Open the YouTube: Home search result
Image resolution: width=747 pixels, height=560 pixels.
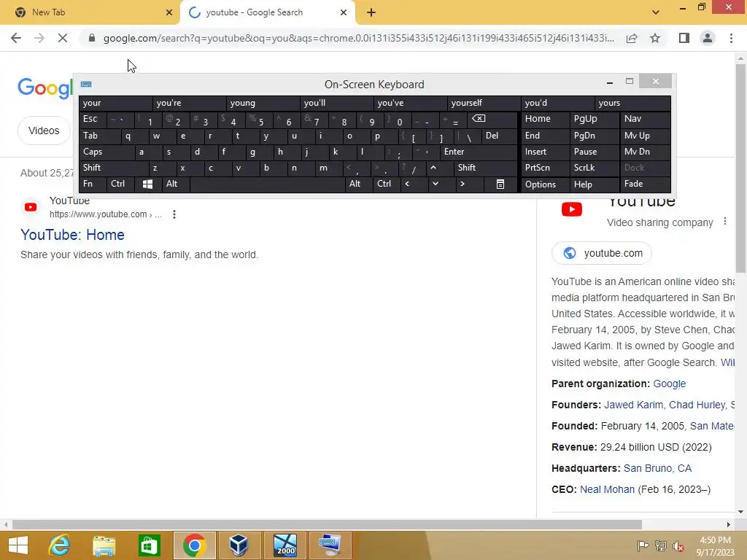[72, 235]
